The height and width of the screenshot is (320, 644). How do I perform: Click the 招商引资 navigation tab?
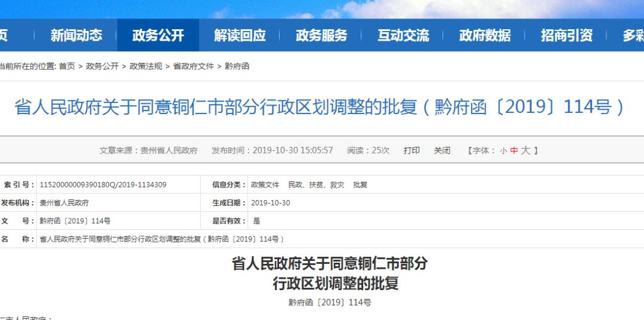click(566, 36)
